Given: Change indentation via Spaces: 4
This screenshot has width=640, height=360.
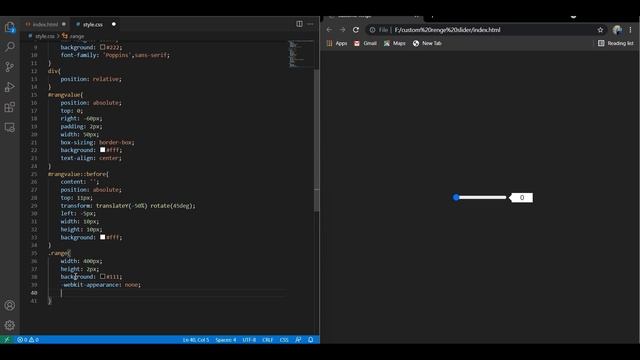Looking at the screenshot, I should tap(226, 340).
